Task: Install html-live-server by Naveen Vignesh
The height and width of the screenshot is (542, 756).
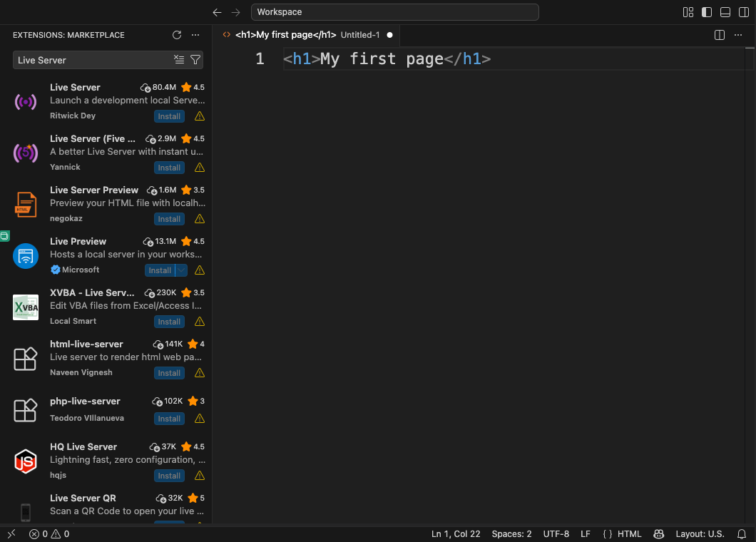Action: click(169, 373)
